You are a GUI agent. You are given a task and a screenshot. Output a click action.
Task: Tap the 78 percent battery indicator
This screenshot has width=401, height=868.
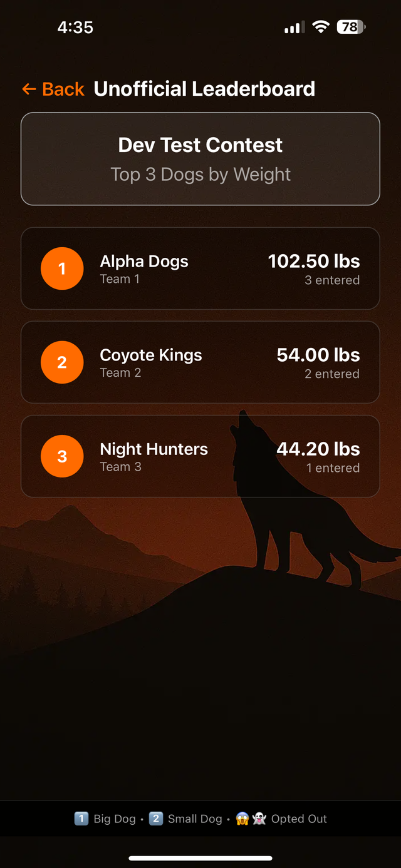351,27
